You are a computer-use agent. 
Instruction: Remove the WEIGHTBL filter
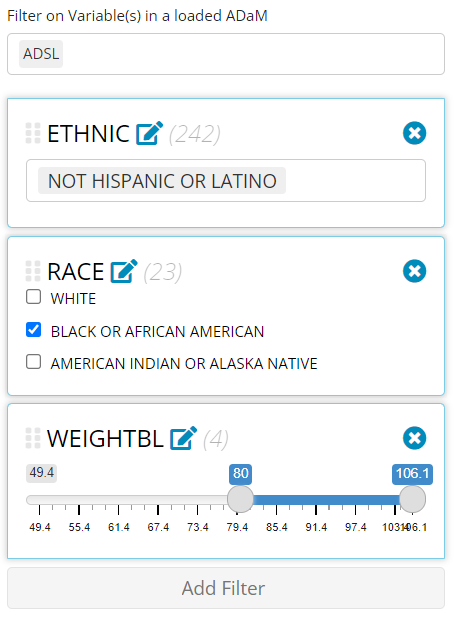pyautogui.click(x=414, y=438)
